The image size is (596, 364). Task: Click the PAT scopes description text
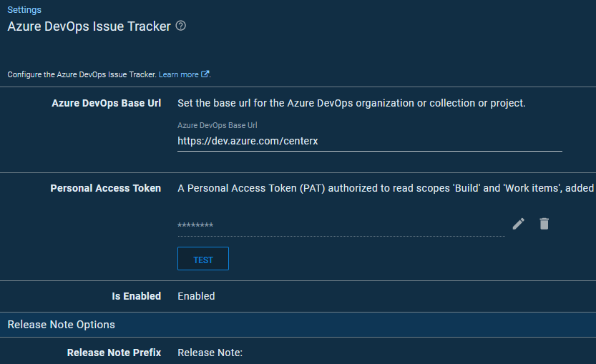386,188
